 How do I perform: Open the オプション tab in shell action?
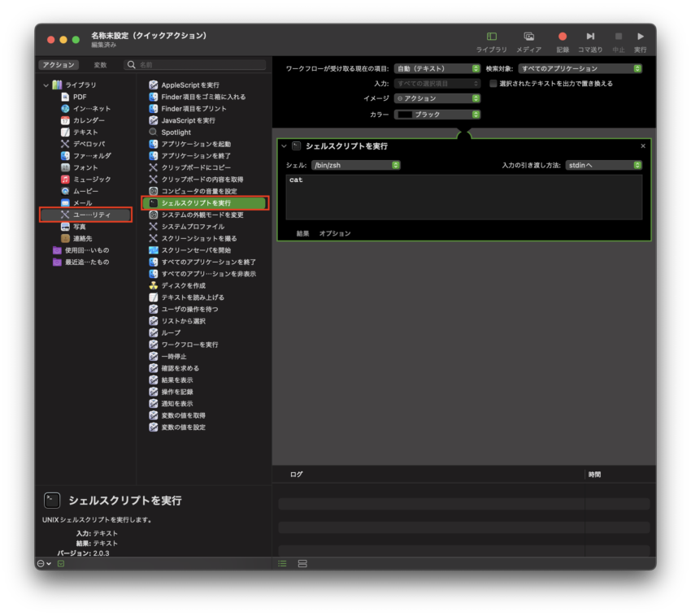(x=335, y=233)
